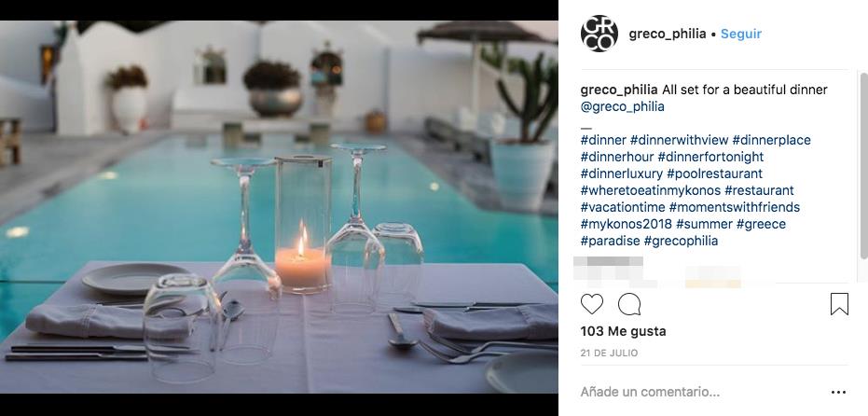The width and height of the screenshot is (868, 416).
Task: Open the #grecophilia hashtag
Action: [681, 241]
